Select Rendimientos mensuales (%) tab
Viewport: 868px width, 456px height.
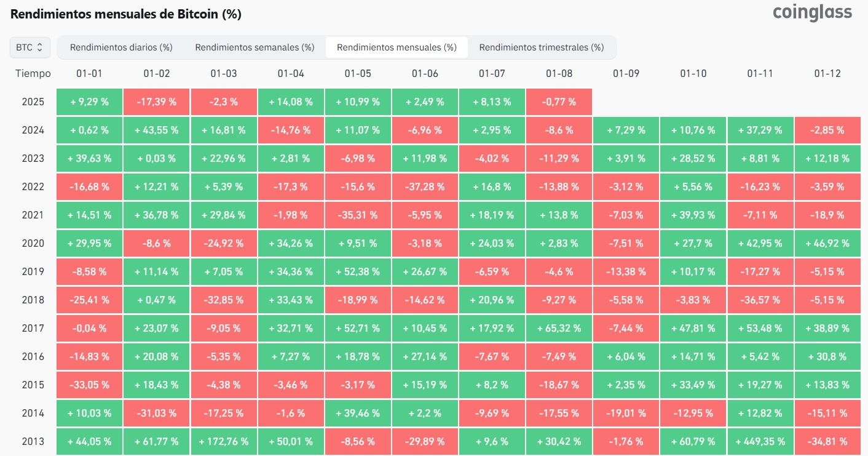click(397, 47)
